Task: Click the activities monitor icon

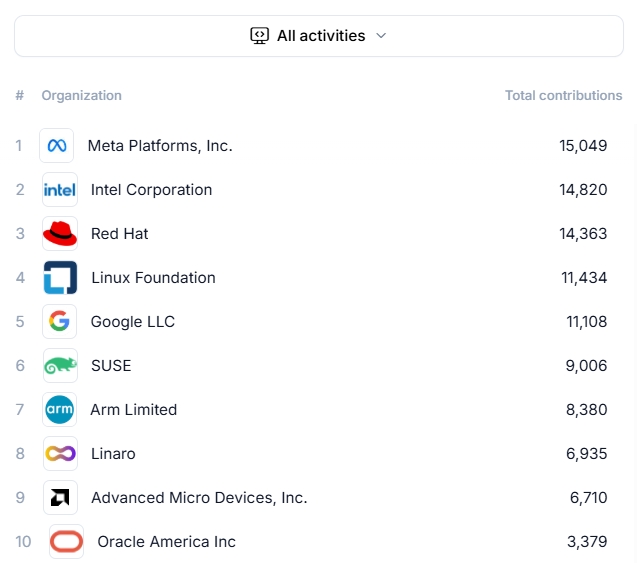Action: 259,36
